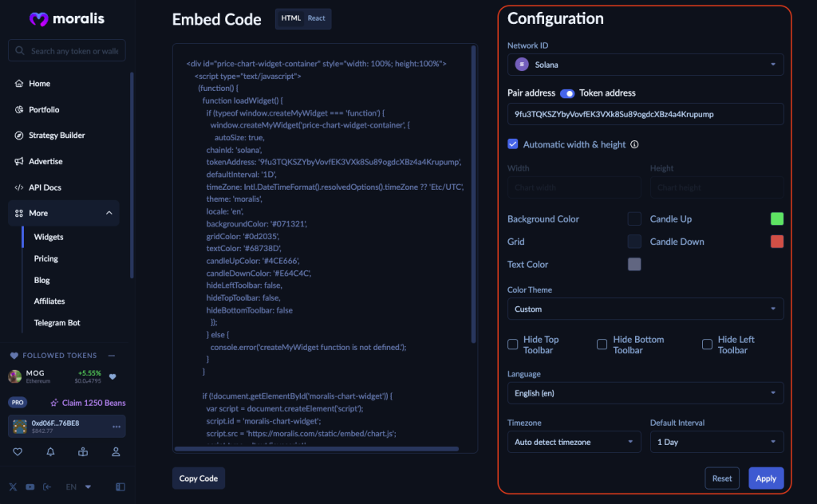The height and width of the screenshot is (504, 817).
Task: Open the Blog link
Action: 41,280
